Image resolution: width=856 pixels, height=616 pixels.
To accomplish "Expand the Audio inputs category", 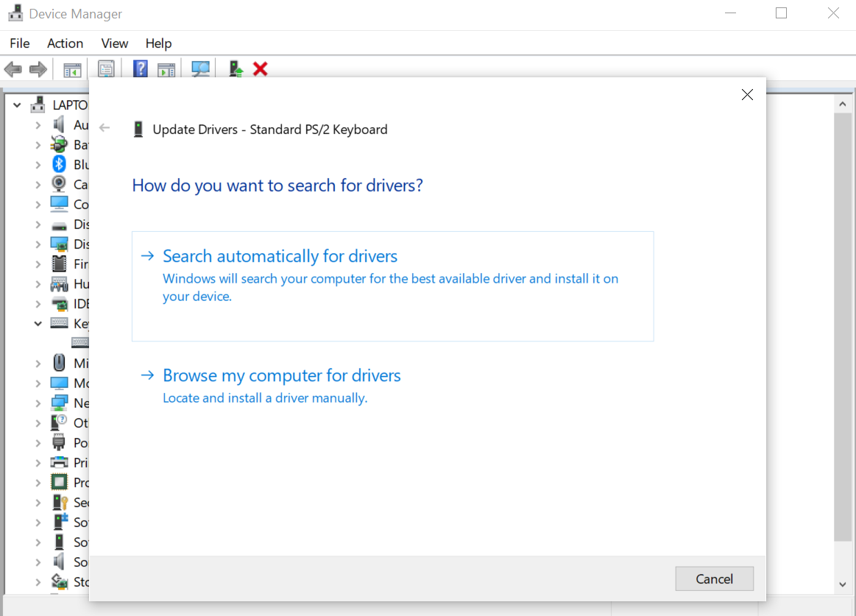I will tap(38, 125).
